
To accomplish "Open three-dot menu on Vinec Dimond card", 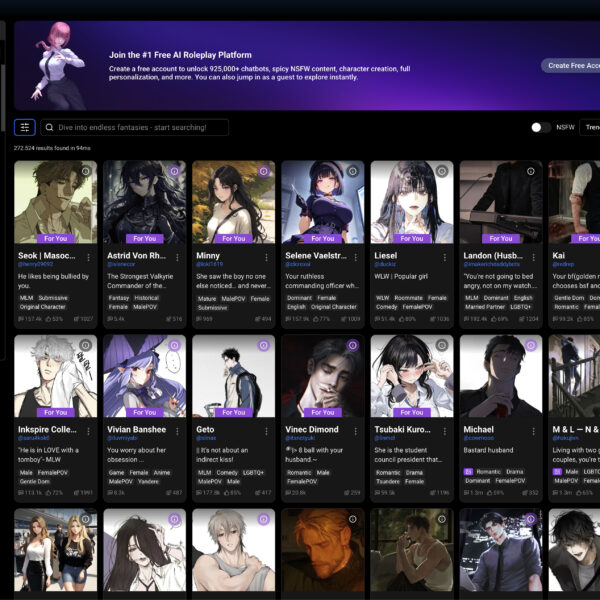I will (355, 432).
